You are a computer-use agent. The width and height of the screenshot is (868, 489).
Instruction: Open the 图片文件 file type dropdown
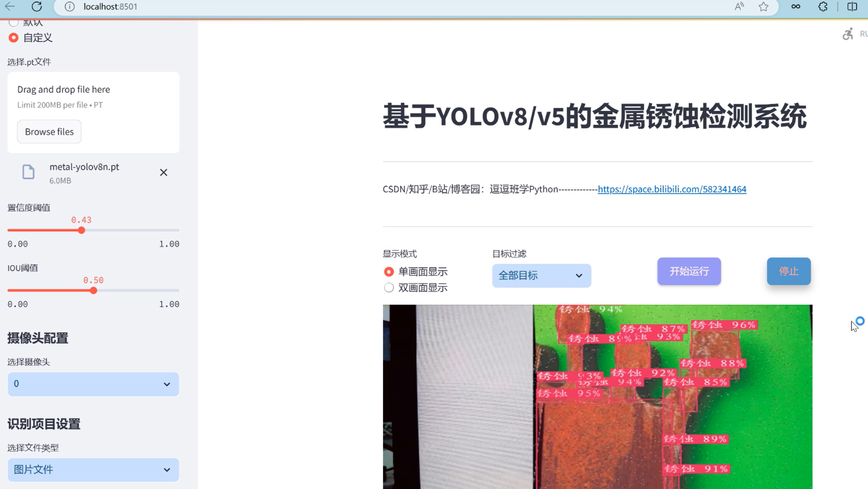tap(93, 470)
